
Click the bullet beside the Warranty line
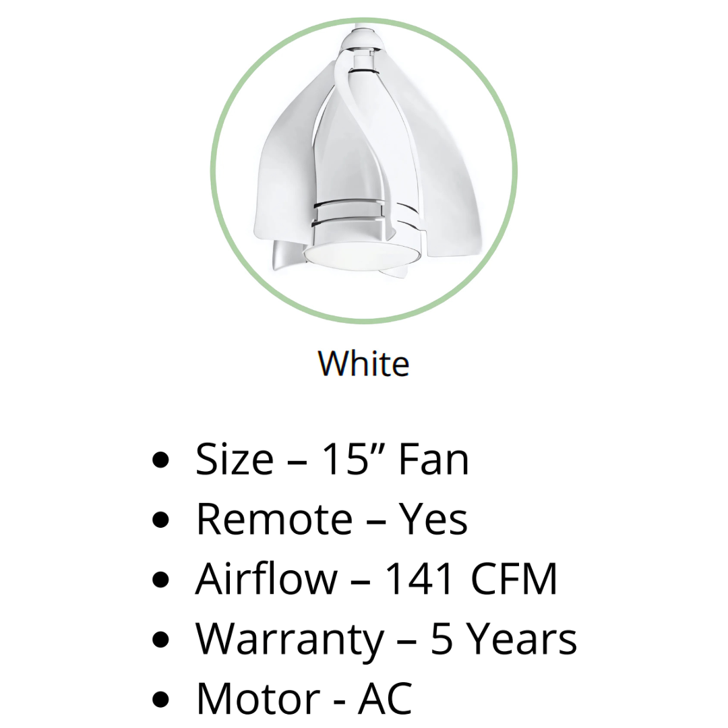click(160, 639)
